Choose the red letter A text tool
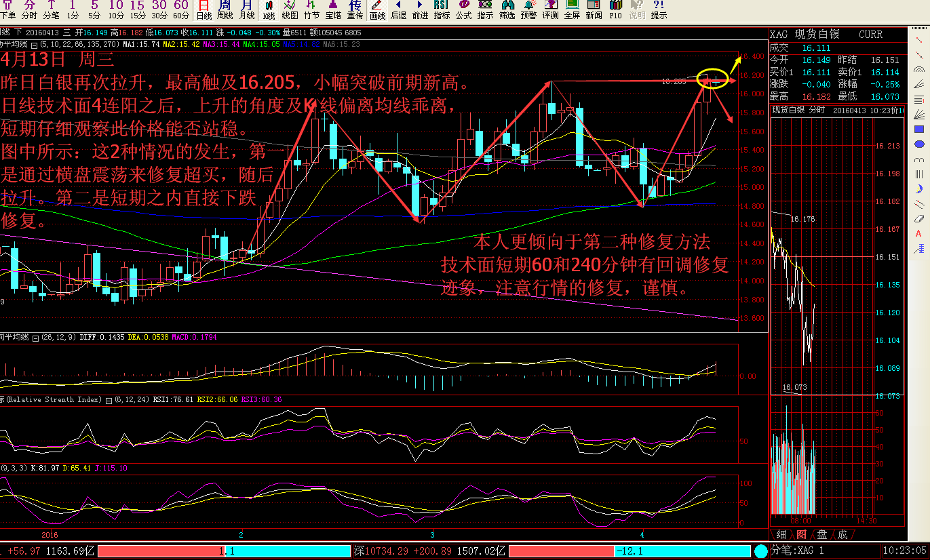Viewport: 930px width, 560px height. point(919,234)
